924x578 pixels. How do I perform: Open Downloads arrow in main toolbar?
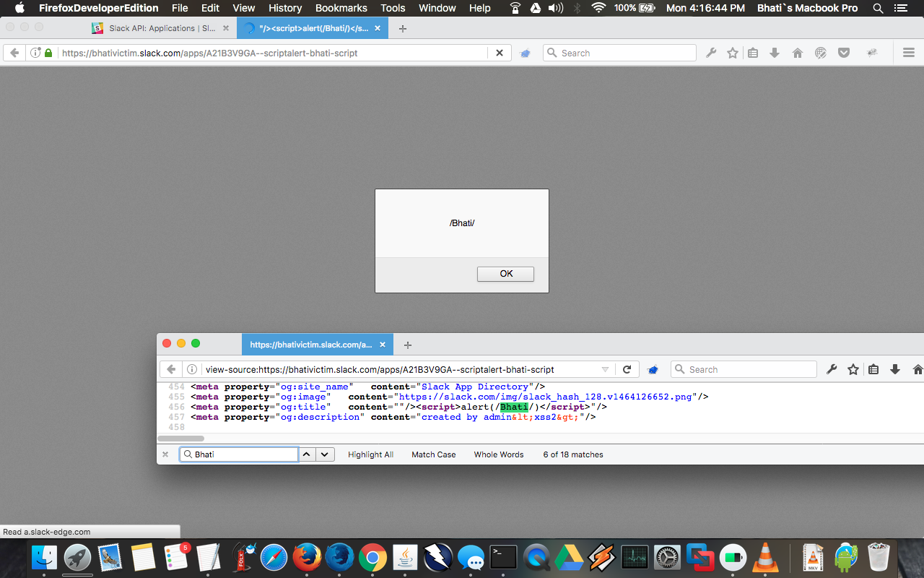[775, 53]
